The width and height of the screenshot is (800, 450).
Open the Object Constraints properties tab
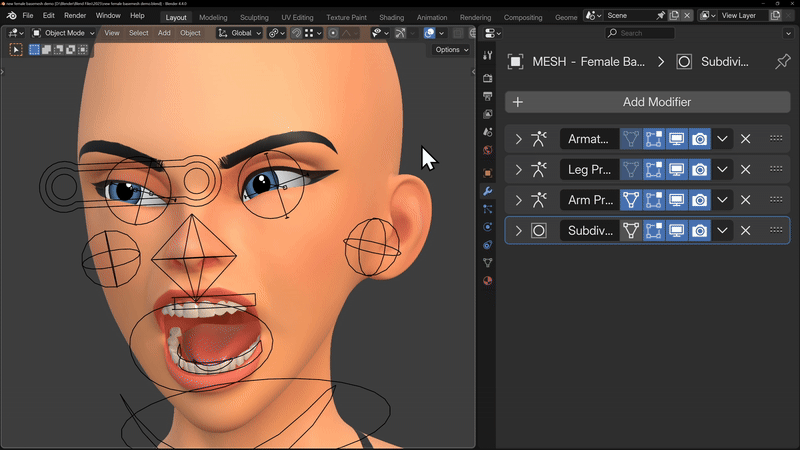point(488,245)
